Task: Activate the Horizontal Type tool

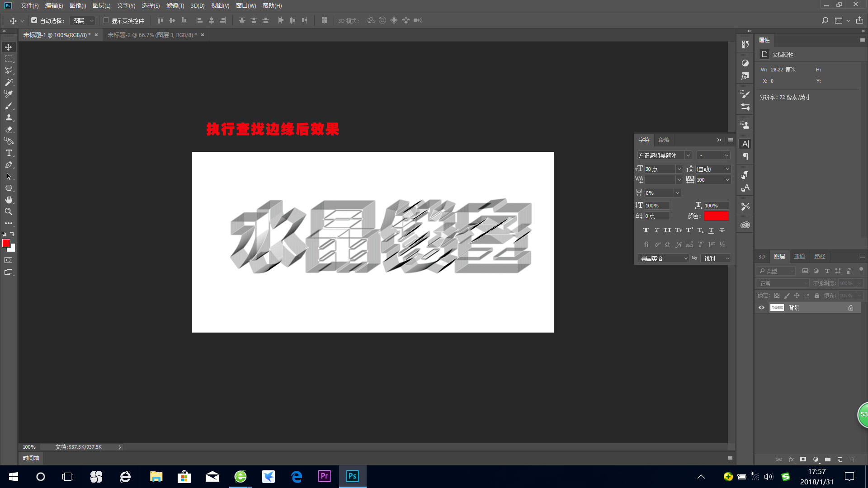Action: tap(8, 153)
